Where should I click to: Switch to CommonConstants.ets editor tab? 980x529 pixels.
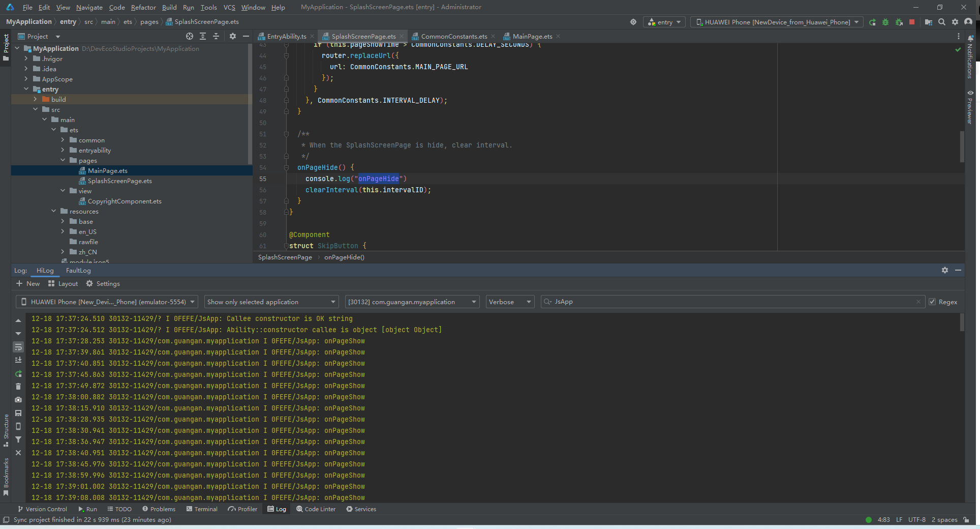point(454,36)
